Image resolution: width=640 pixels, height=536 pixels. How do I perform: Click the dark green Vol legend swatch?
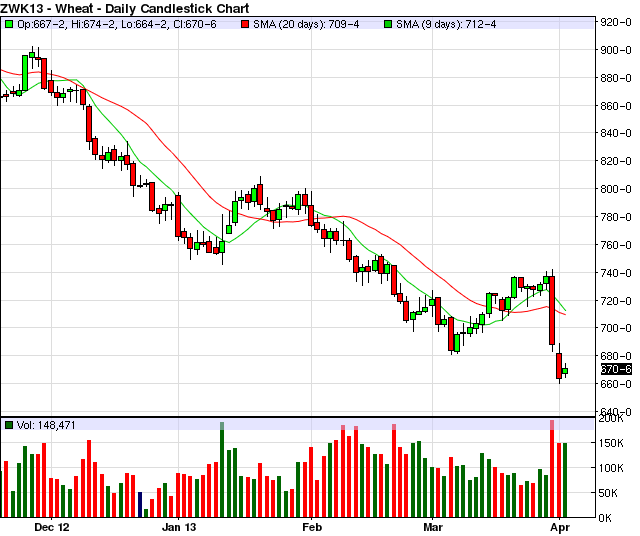coord(9,425)
